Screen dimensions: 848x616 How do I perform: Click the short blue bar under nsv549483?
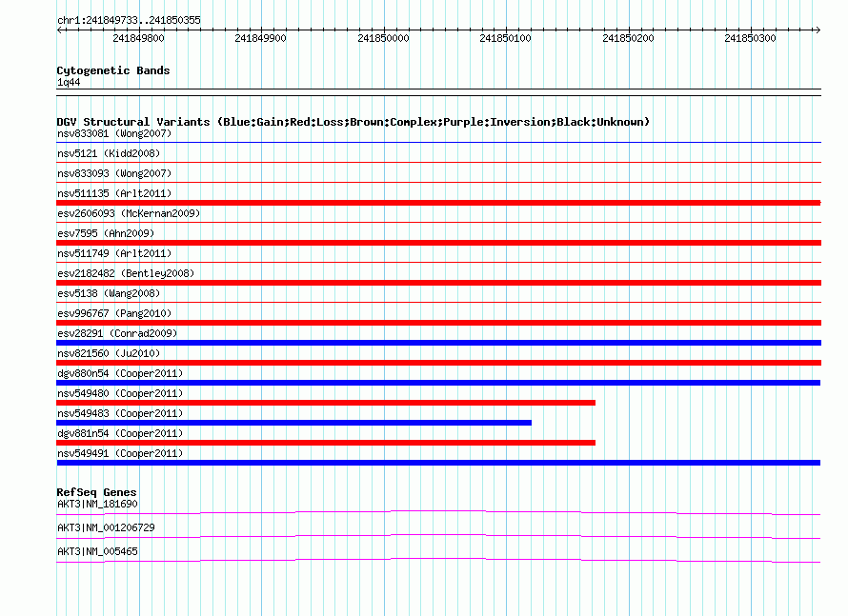[x=293, y=423]
